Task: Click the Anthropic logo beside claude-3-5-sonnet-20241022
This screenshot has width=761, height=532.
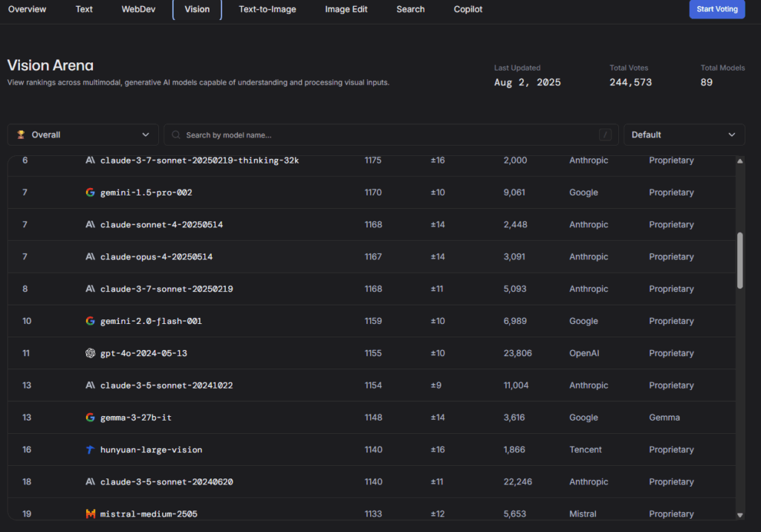Action: [x=90, y=385]
